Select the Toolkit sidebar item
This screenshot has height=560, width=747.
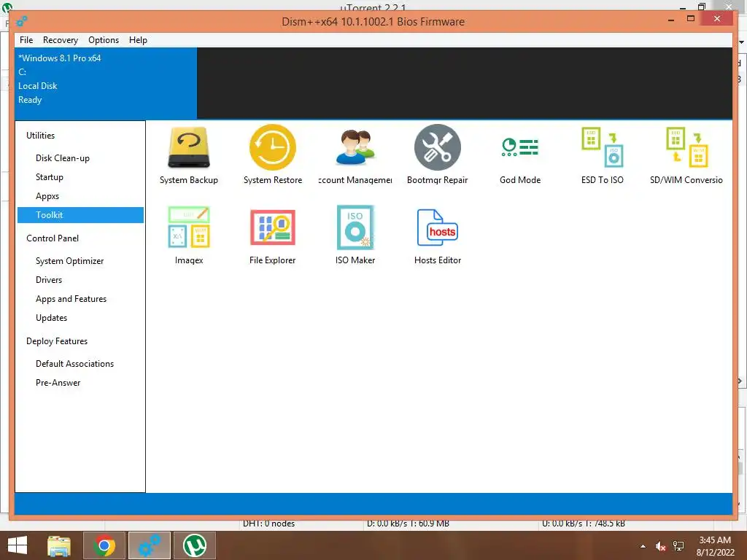tap(80, 215)
